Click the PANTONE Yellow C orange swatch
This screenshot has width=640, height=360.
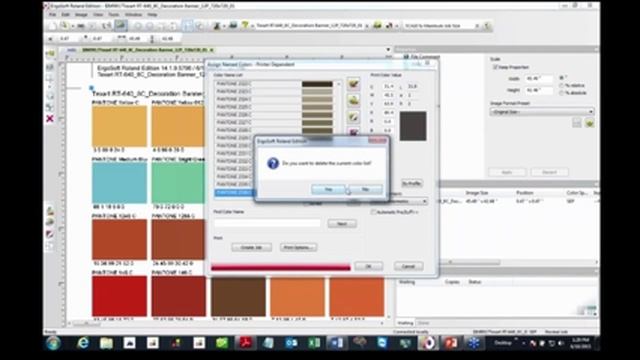[119, 126]
